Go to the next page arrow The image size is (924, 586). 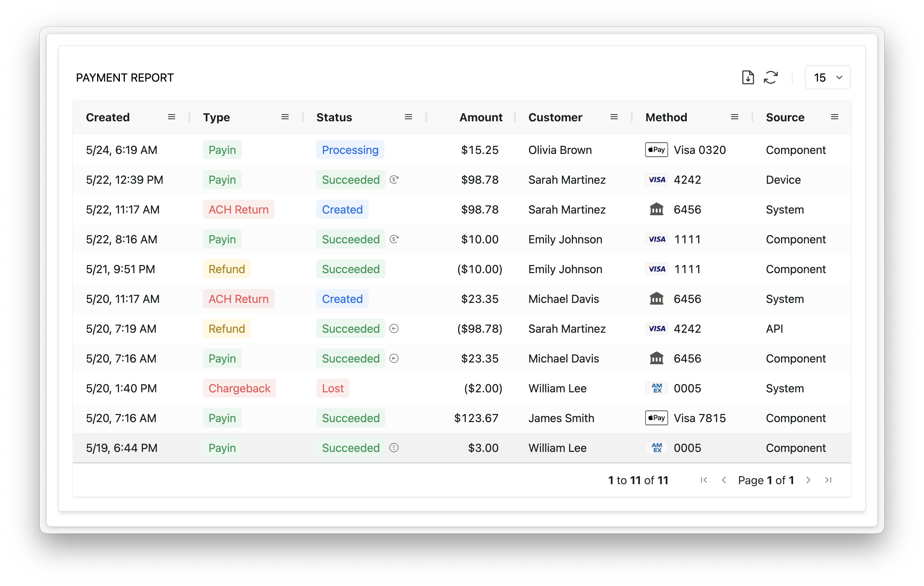tap(808, 480)
